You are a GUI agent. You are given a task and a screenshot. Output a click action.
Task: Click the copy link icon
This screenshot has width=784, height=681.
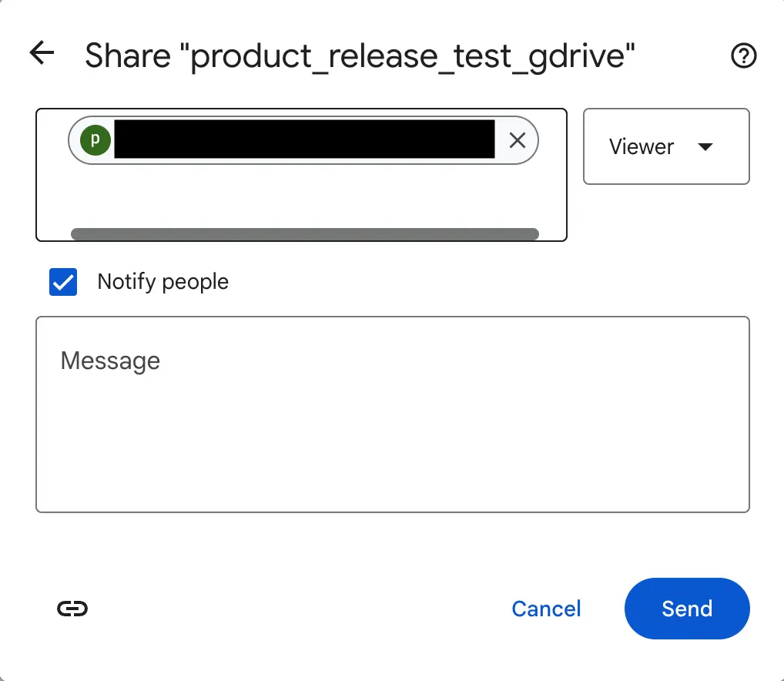tap(72, 609)
